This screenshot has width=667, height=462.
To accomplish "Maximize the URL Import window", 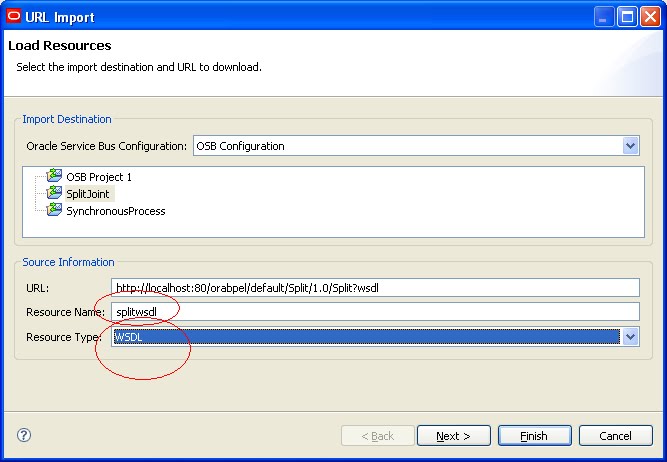I will [627, 17].
